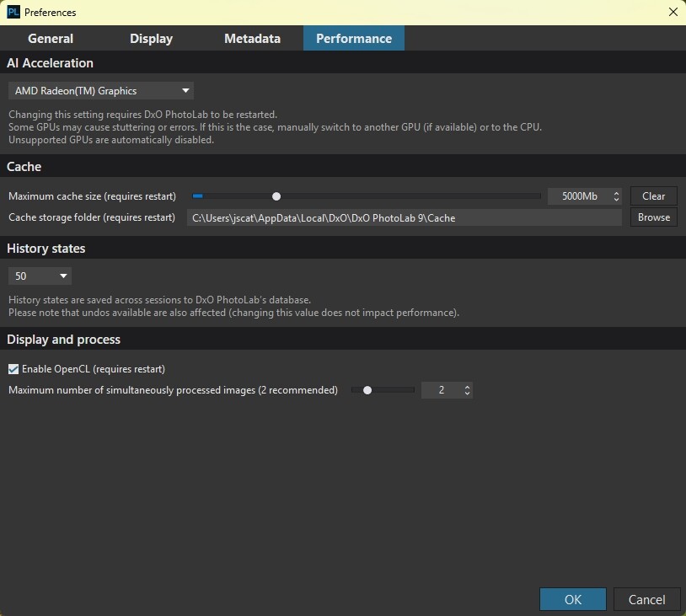Select the Performance tab
This screenshot has height=616, width=686.
(354, 39)
